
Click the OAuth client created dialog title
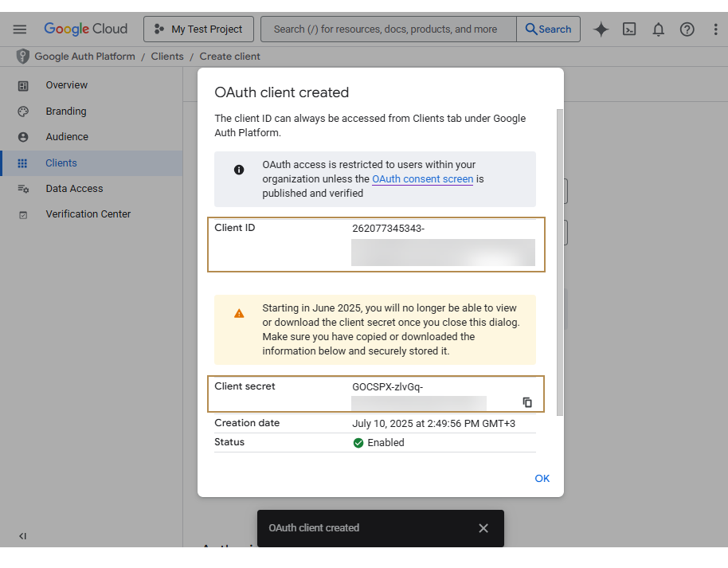point(281,92)
